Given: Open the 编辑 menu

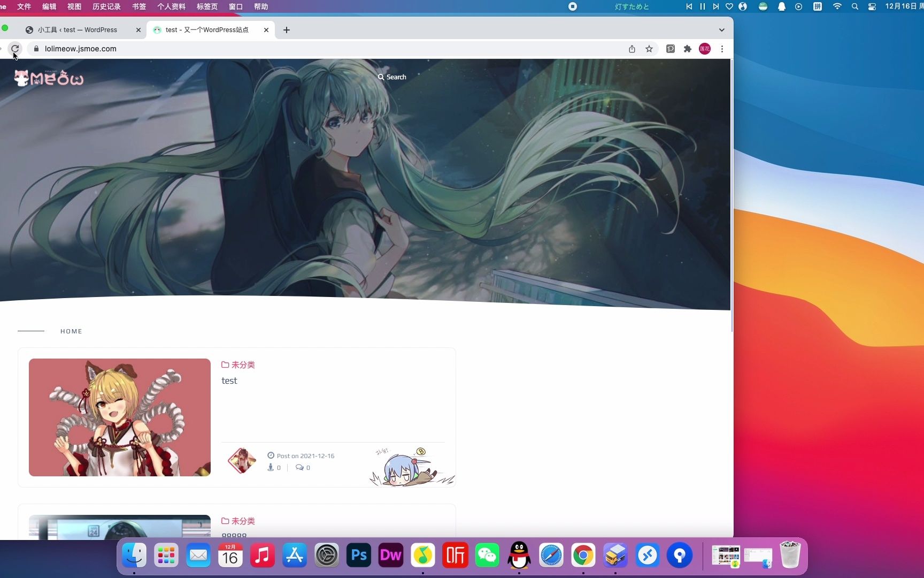Looking at the screenshot, I should pos(49,6).
